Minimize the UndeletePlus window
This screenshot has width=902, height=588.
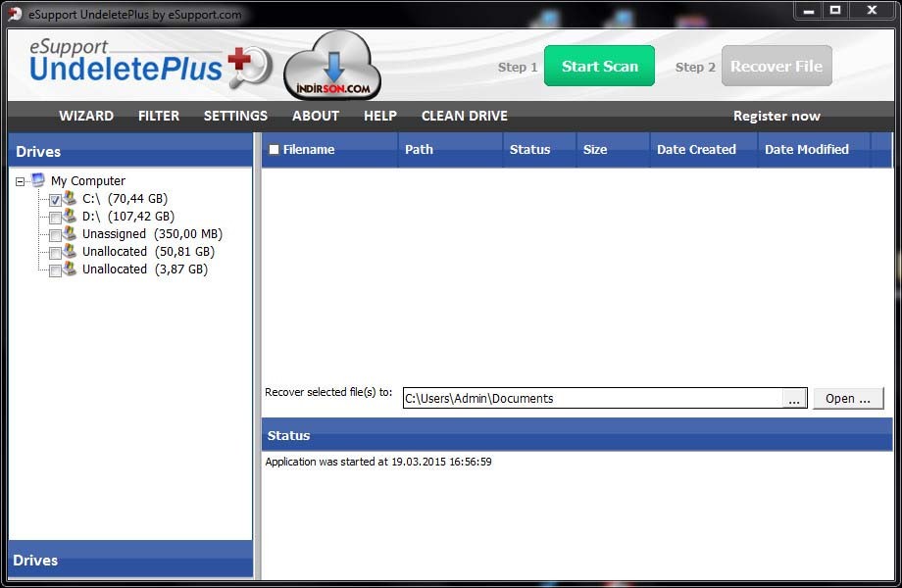coord(809,11)
